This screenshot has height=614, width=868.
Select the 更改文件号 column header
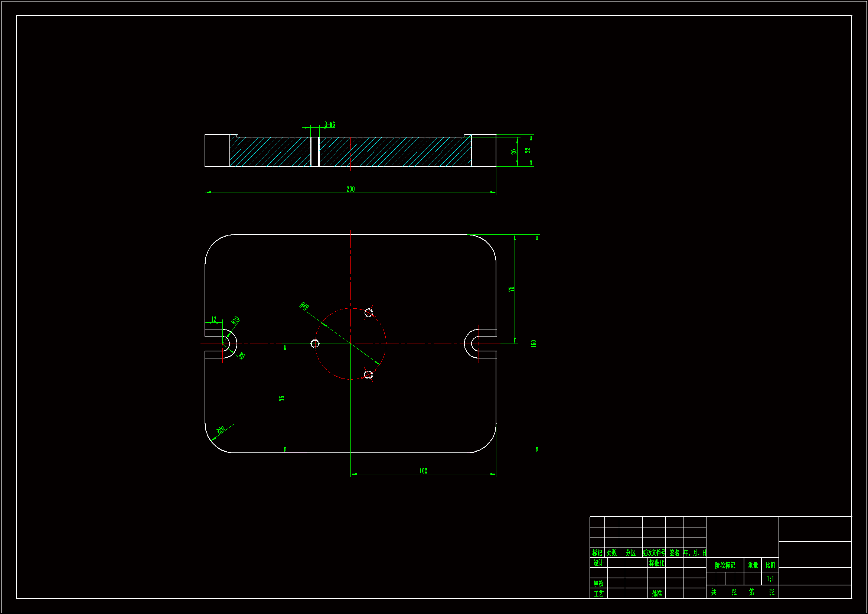(654, 553)
